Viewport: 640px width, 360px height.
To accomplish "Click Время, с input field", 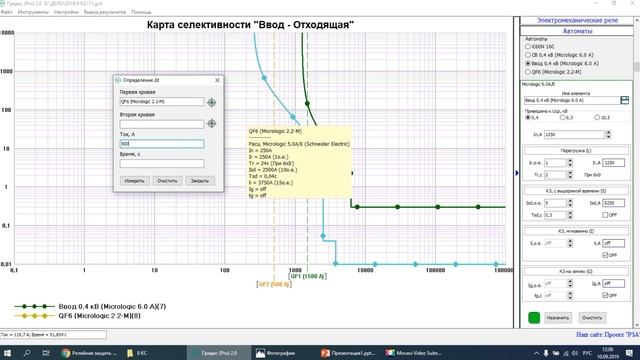I will coord(162,164).
